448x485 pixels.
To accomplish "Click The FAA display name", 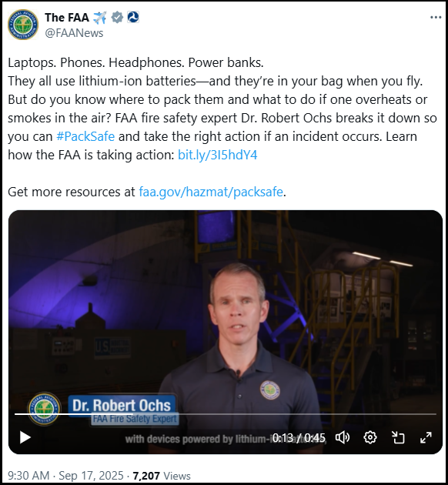I will tap(67, 17).
